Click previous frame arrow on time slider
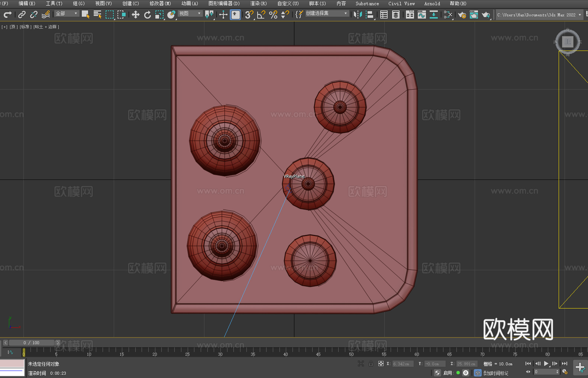This screenshot has width=588, height=378. click(6, 343)
